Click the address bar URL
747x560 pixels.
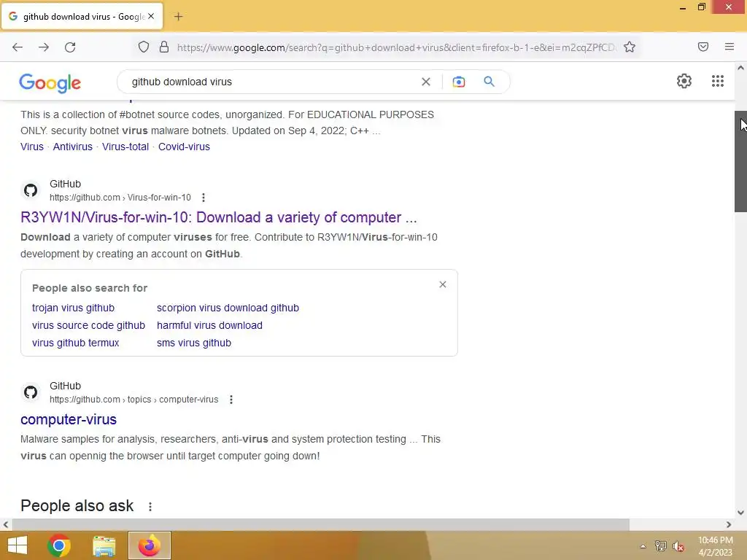[396, 47]
